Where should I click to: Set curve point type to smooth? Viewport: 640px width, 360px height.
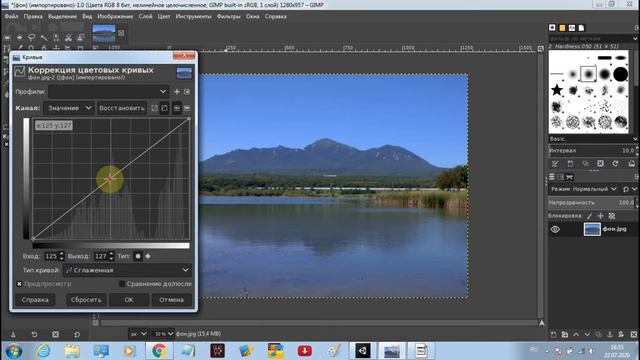click(138, 256)
